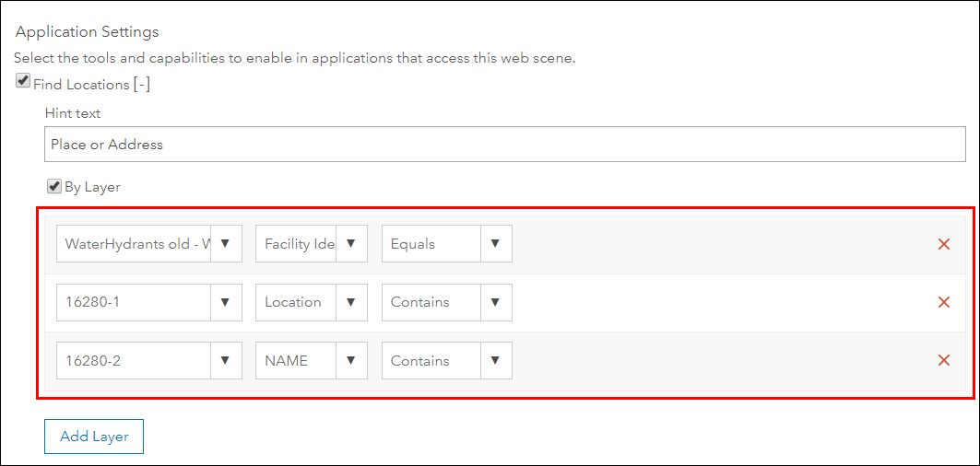Viewport: 980px width, 466px height.
Task: Open the WaterHydrants old layer dropdown arrow
Action: (x=226, y=244)
